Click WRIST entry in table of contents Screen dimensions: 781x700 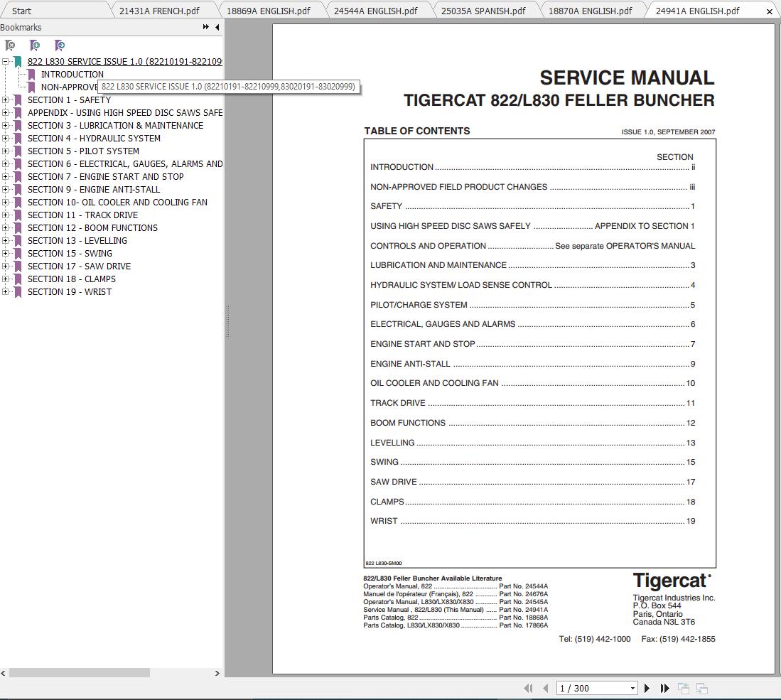(532, 521)
